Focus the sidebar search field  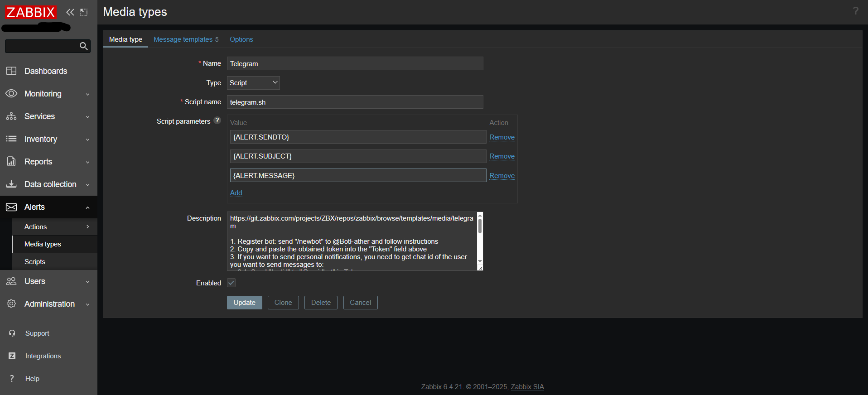[42, 46]
